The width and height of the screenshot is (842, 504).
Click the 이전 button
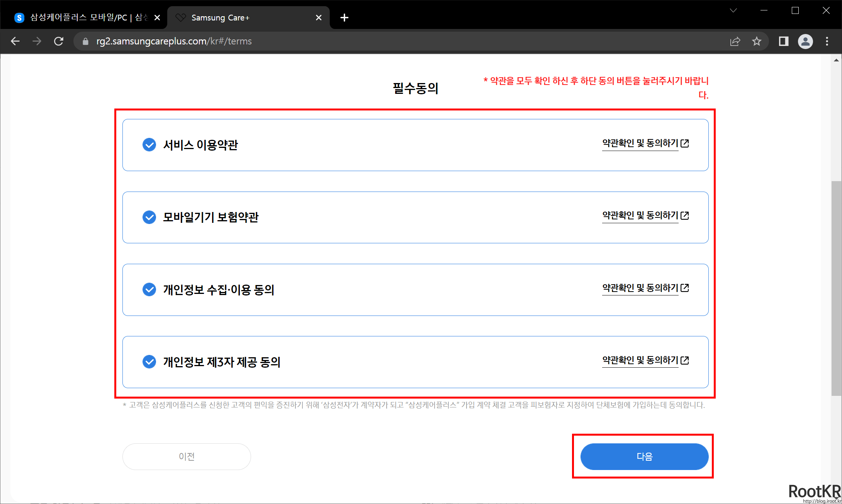coord(187,456)
